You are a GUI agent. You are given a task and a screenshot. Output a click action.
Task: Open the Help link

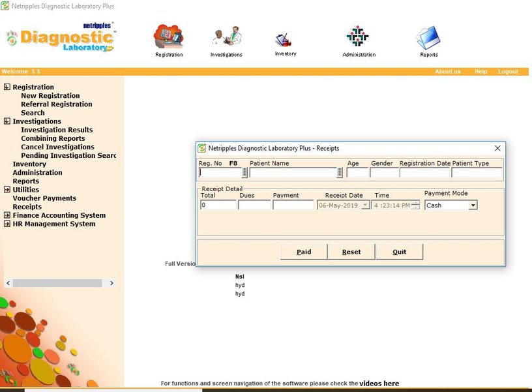point(480,72)
